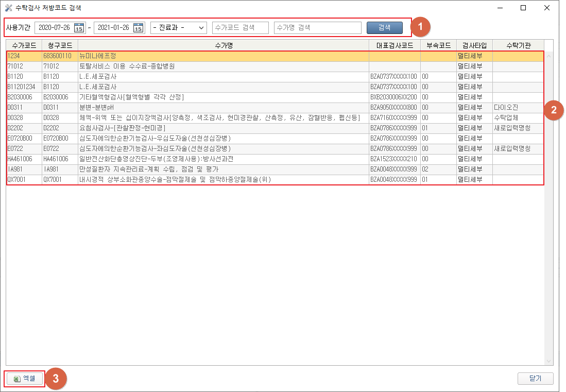Open the start date calendar picker
This screenshot has width=566, height=392.
coord(79,28)
